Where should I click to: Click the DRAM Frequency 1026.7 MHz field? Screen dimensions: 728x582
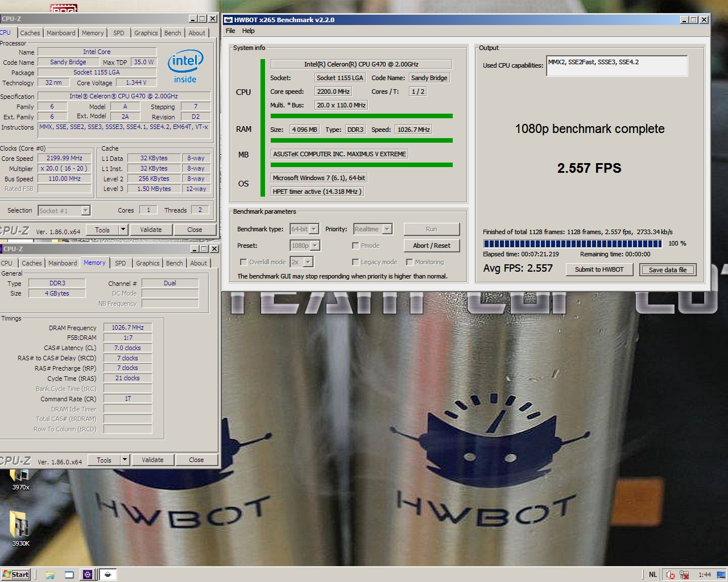tap(128, 327)
